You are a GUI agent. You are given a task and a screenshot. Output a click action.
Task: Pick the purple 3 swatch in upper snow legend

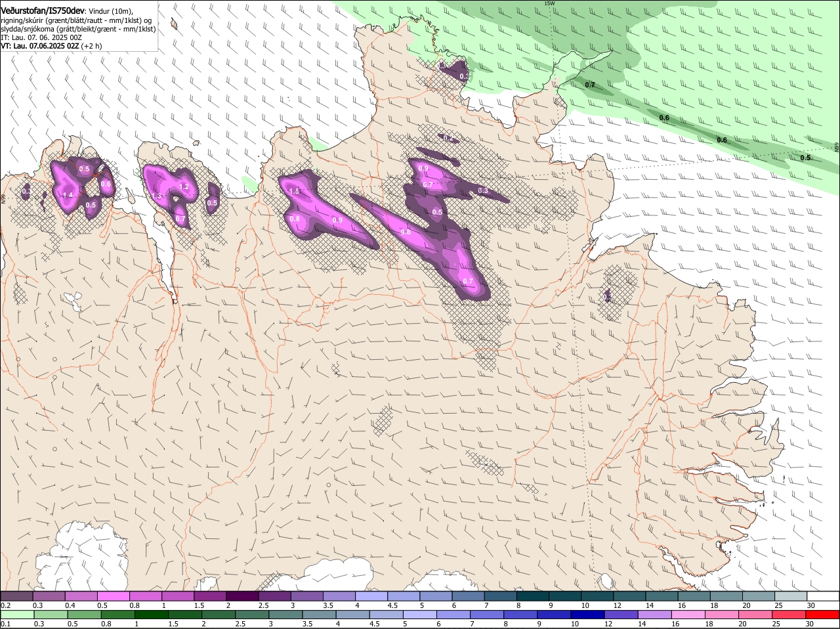pos(306,596)
